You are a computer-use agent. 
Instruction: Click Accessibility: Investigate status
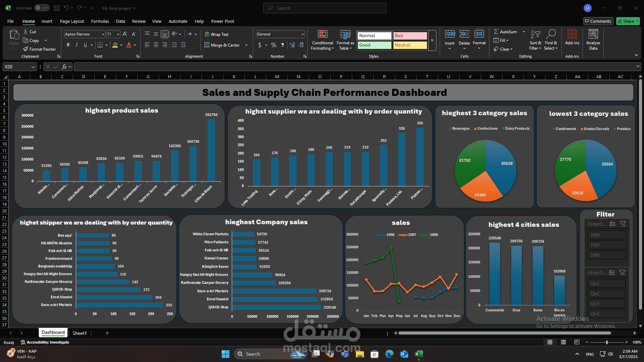click(45, 342)
